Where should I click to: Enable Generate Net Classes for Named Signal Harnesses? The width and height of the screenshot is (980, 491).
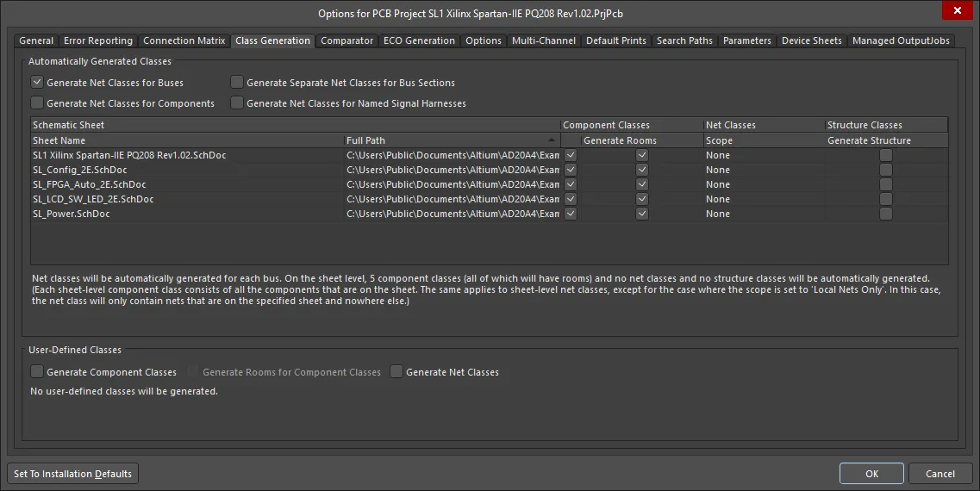click(x=237, y=103)
